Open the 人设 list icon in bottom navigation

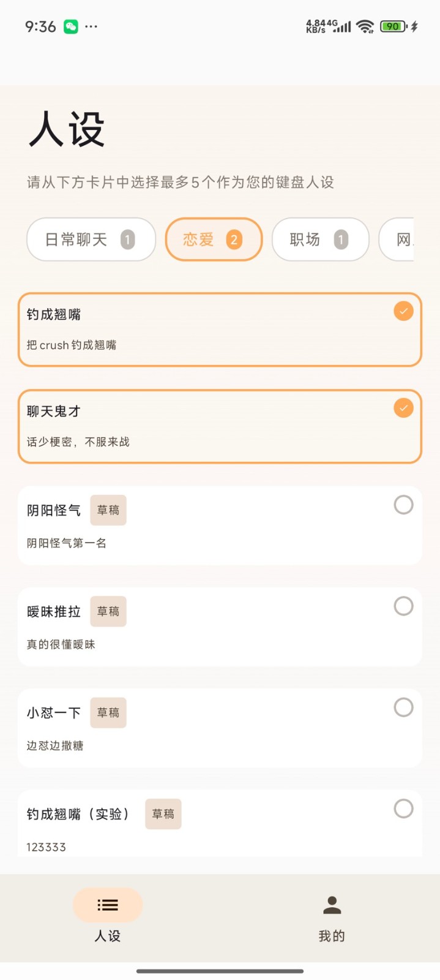[108, 905]
